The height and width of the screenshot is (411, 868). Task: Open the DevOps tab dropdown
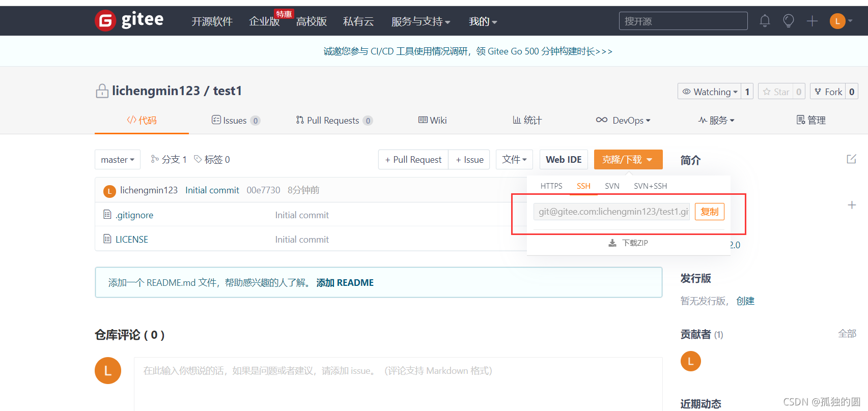623,121
